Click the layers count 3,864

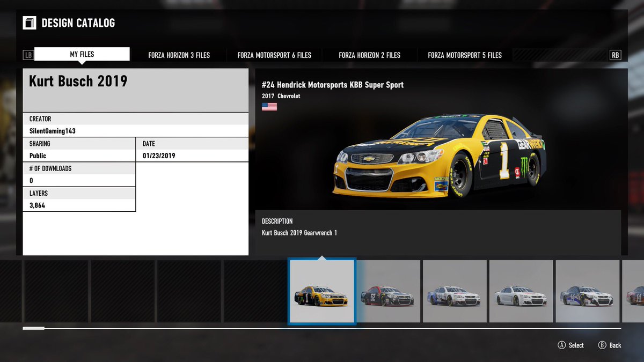tap(37, 205)
